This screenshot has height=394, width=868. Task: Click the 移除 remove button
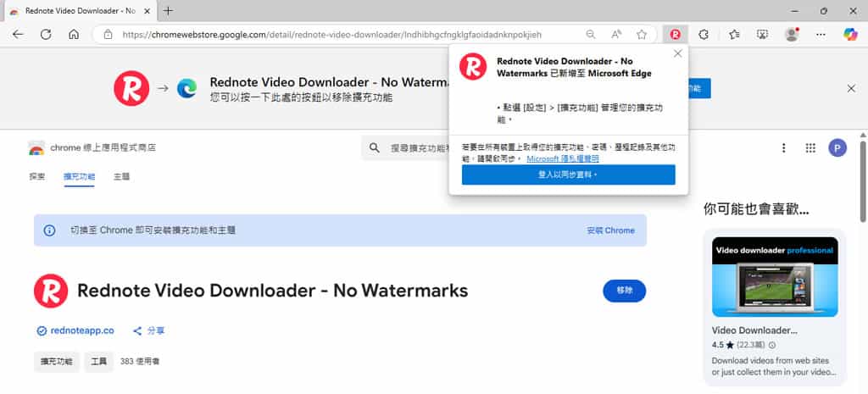[625, 291]
